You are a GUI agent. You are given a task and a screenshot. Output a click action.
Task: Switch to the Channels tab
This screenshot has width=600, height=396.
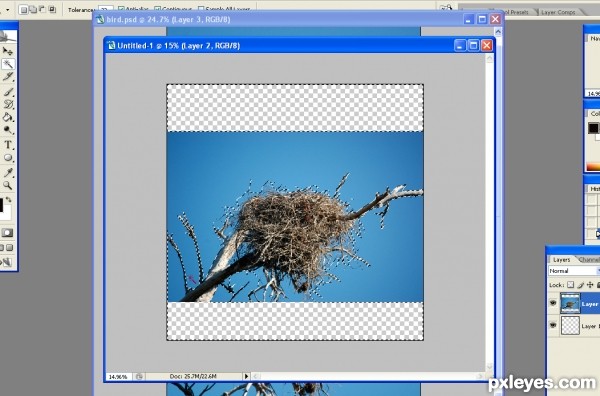589,259
